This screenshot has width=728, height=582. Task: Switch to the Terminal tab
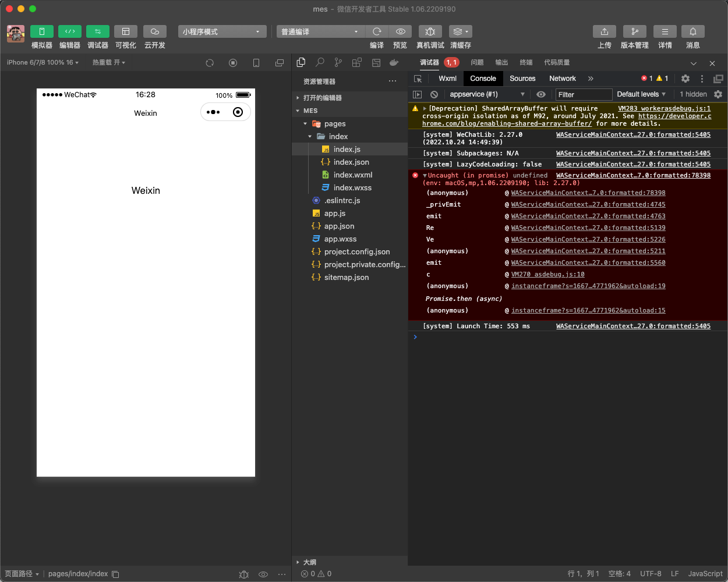point(526,62)
